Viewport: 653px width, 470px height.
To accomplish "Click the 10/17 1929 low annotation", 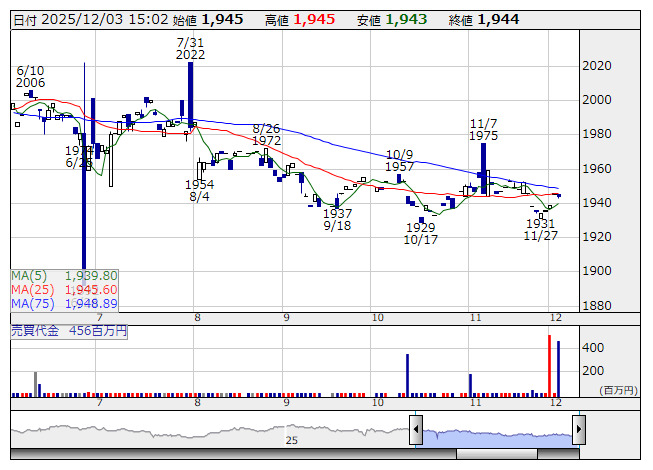I will tap(421, 234).
